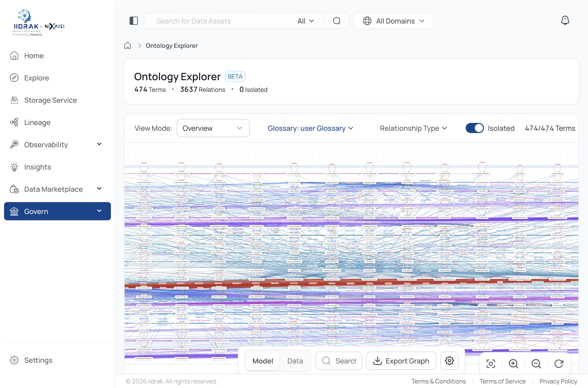Expand the Govern menu chevron
Viewport: 588px width, 388px height.
click(99, 211)
